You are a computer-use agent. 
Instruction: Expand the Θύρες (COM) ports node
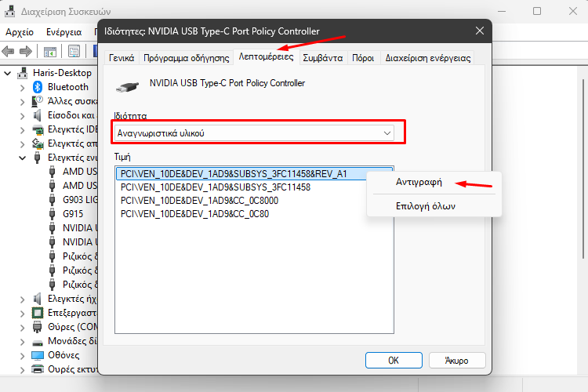[22, 328]
